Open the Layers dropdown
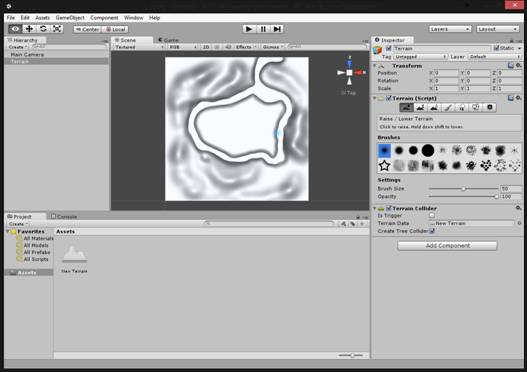This screenshot has height=372, width=527. pos(450,29)
